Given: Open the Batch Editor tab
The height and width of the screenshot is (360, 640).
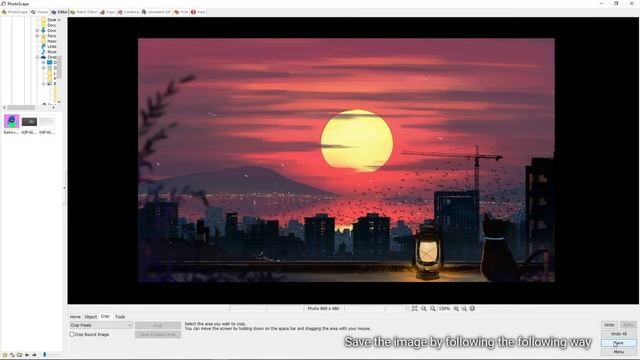Looking at the screenshot, I should click(84, 12).
